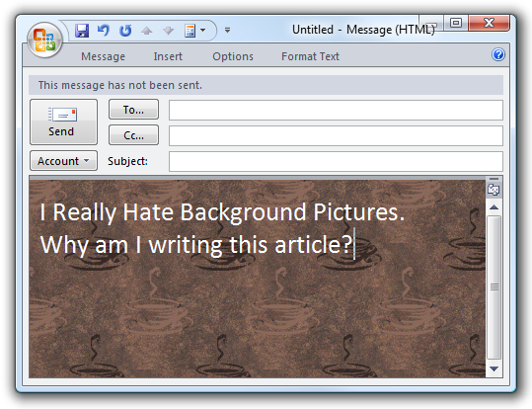The image size is (532, 409).
Task: Save the message with floppy icon
Action: [x=82, y=31]
